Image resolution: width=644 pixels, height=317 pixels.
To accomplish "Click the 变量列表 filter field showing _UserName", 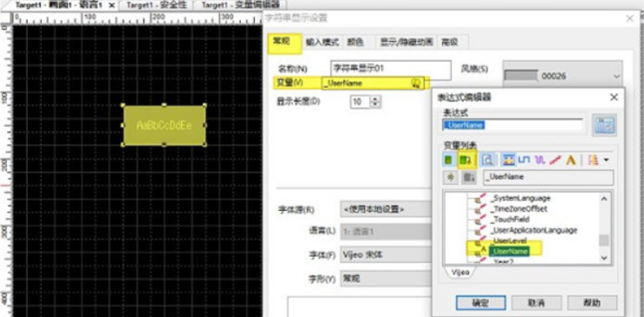I will (x=549, y=177).
